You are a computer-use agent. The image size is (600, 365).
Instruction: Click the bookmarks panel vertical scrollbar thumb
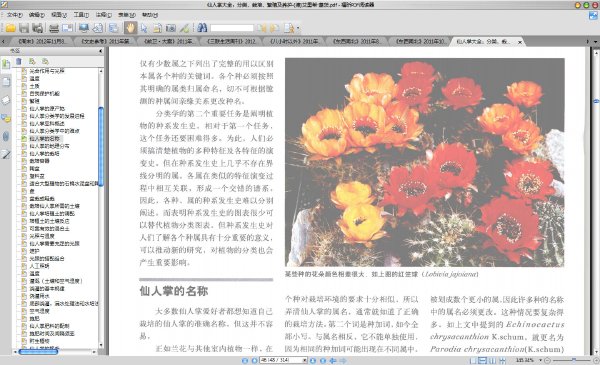101,147
